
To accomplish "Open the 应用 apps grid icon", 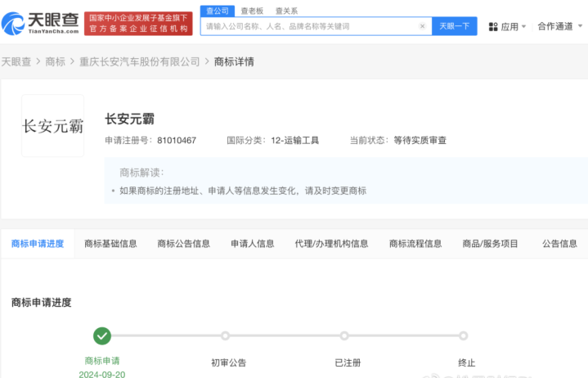I will click(x=493, y=27).
